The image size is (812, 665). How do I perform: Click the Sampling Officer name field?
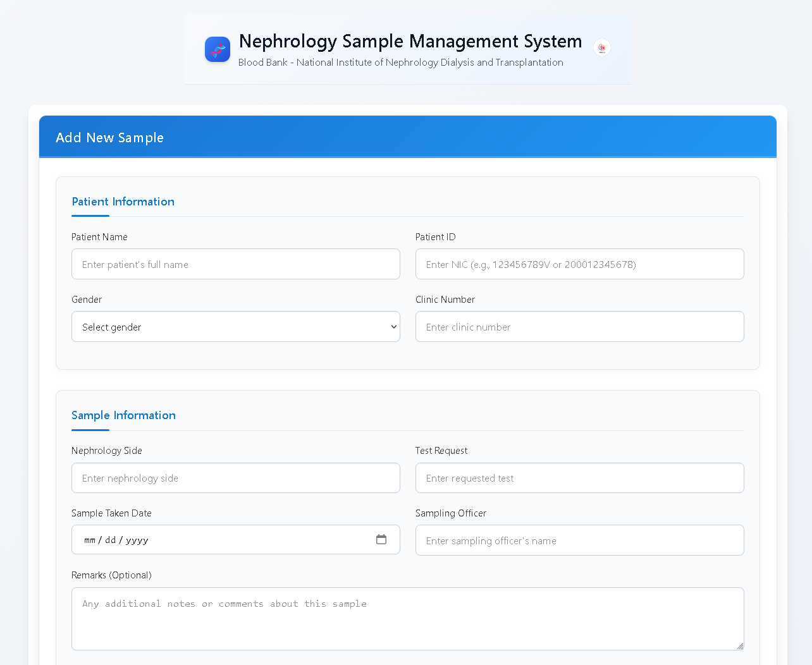point(580,540)
